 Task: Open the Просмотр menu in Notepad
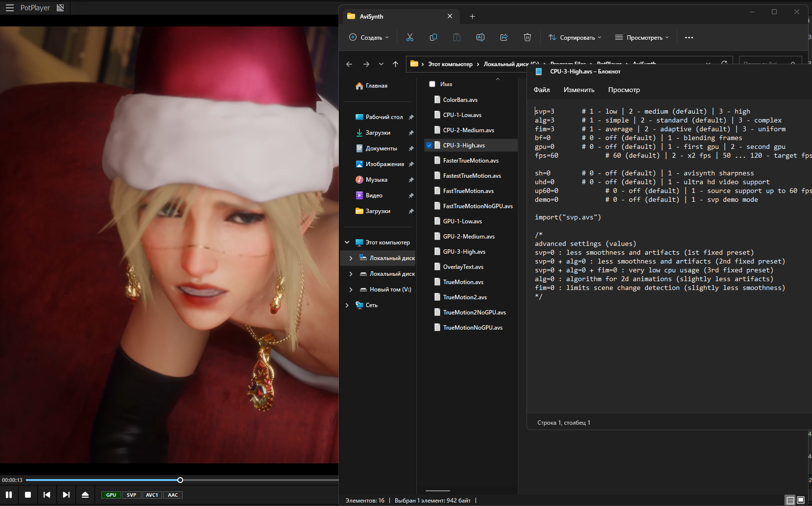point(624,90)
